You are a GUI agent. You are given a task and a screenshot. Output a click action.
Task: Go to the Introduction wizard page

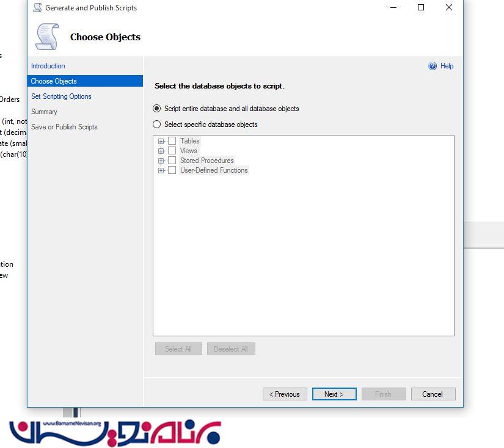click(48, 66)
